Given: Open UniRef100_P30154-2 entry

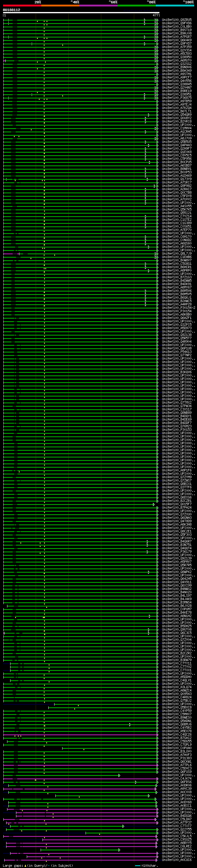Looking at the screenshot, I should tap(179, 308).
